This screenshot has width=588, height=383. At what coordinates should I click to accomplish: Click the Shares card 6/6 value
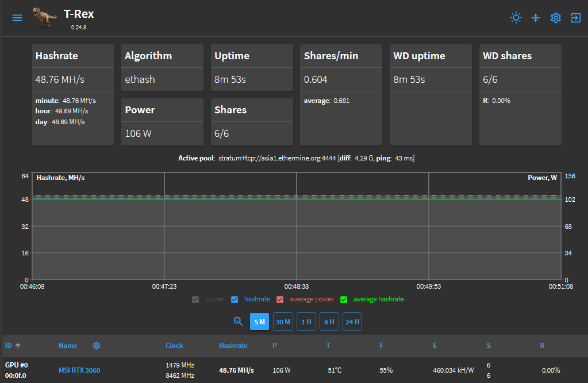pyautogui.click(x=222, y=133)
